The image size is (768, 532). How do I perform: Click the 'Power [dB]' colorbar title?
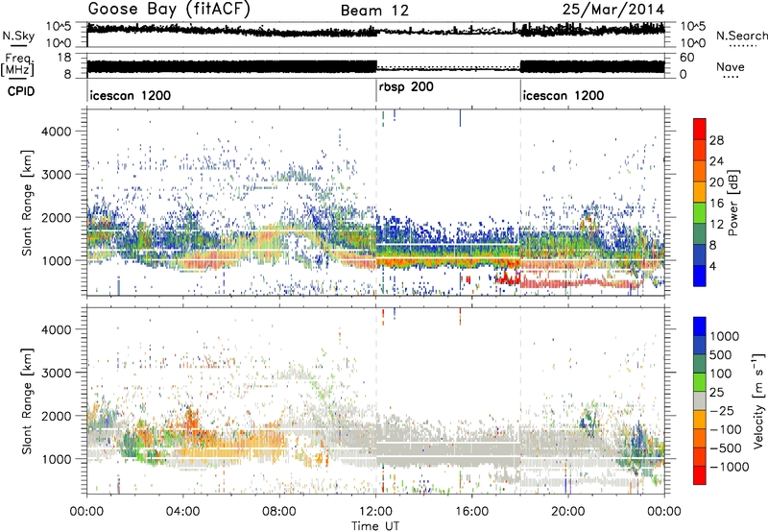[x=732, y=203]
